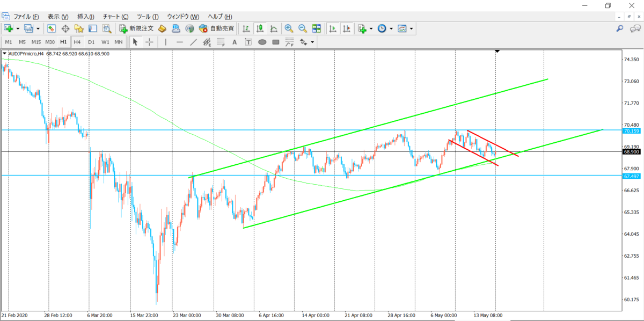
Task: Click the 新規注文 (New Order) button
Action: coord(136,28)
